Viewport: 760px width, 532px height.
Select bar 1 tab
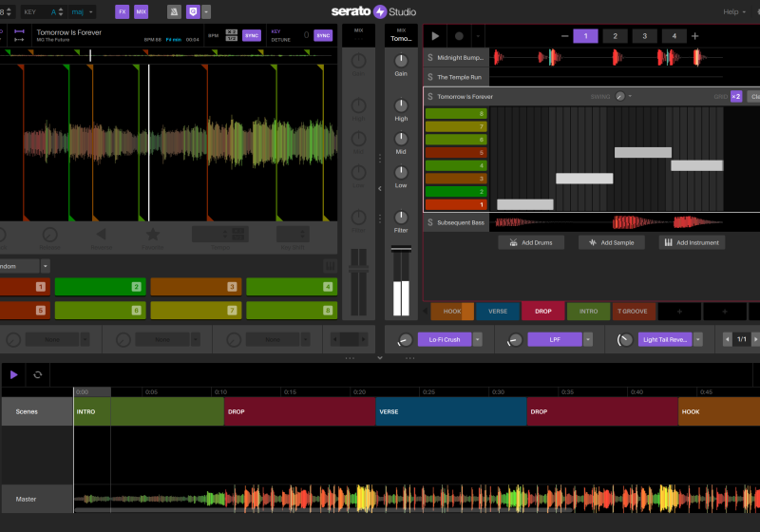click(x=585, y=36)
